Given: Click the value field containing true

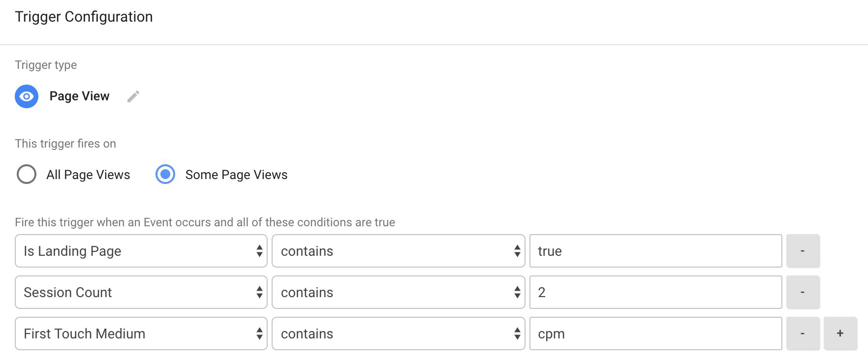Looking at the screenshot, I should coord(656,251).
